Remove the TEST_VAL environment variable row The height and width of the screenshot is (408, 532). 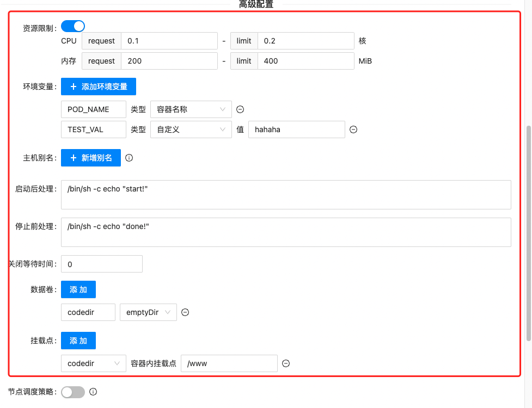click(353, 129)
